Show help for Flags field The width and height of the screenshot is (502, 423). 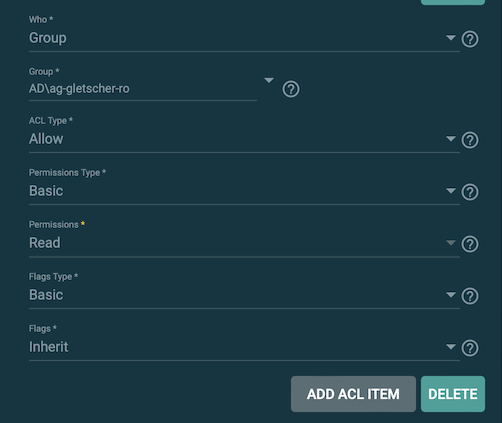pyautogui.click(x=470, y=348)
